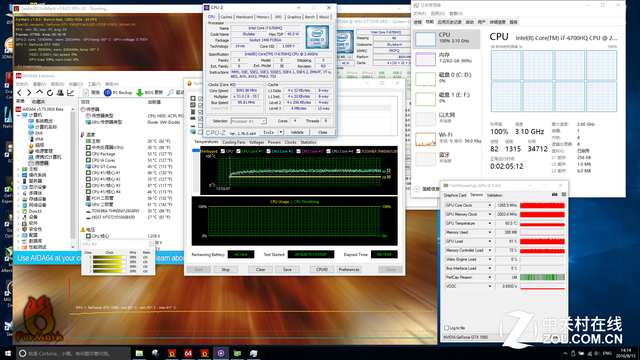
Task: Switch to Voltages tab in stability test
Action: tap(256, 142)
